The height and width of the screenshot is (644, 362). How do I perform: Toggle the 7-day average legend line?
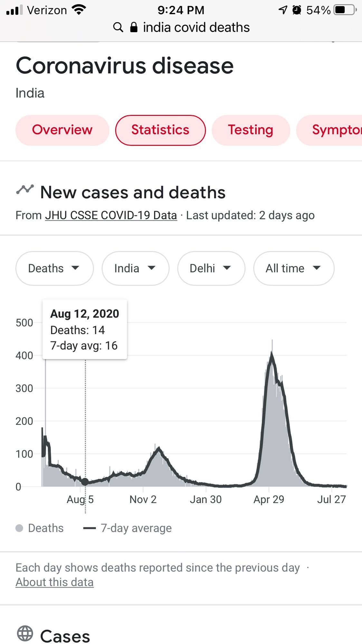tap(90, 528)
